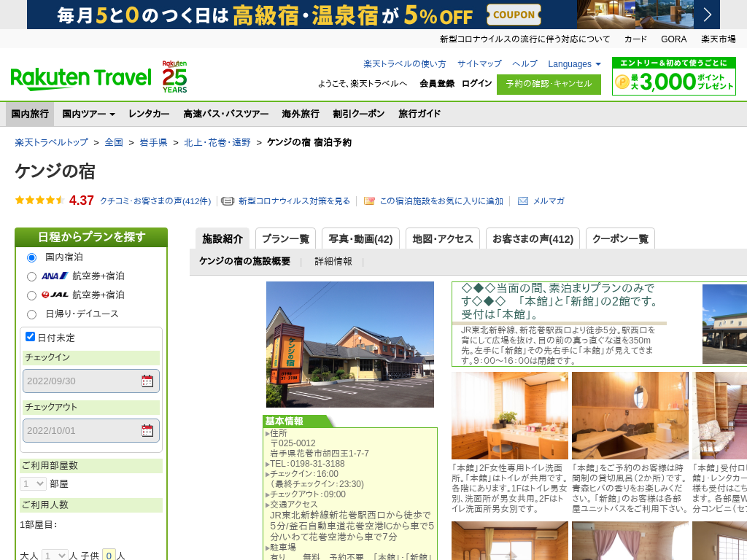
Task: Click the 北上・花巻・遠野 breadcrumb link
Action: point(217,142)
